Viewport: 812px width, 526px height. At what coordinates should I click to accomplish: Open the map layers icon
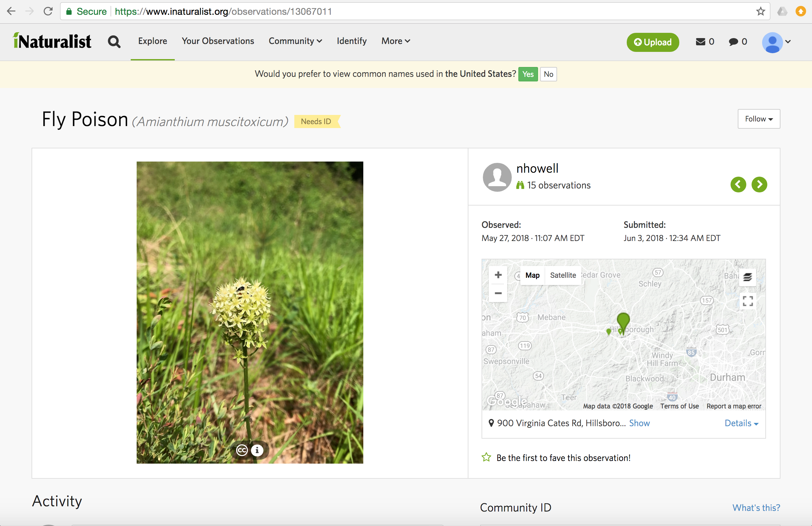click(x=748, y=277)
